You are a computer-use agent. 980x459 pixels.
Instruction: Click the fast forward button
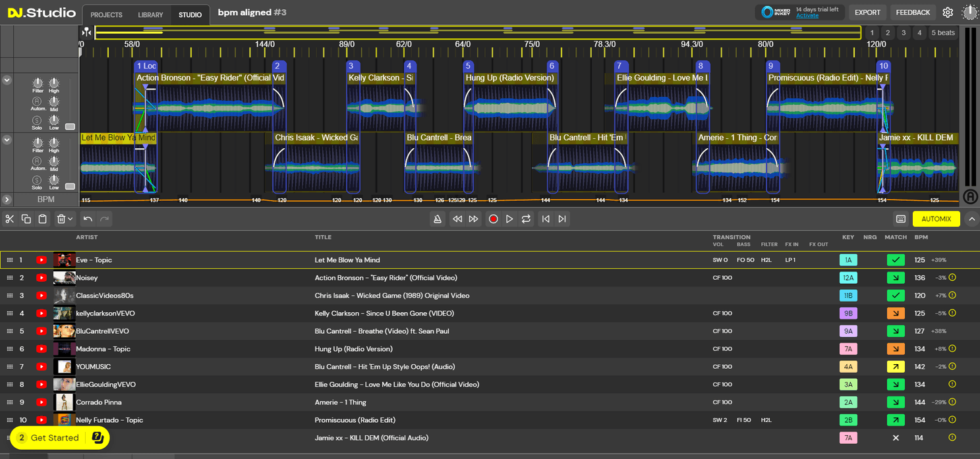(473, 219)
